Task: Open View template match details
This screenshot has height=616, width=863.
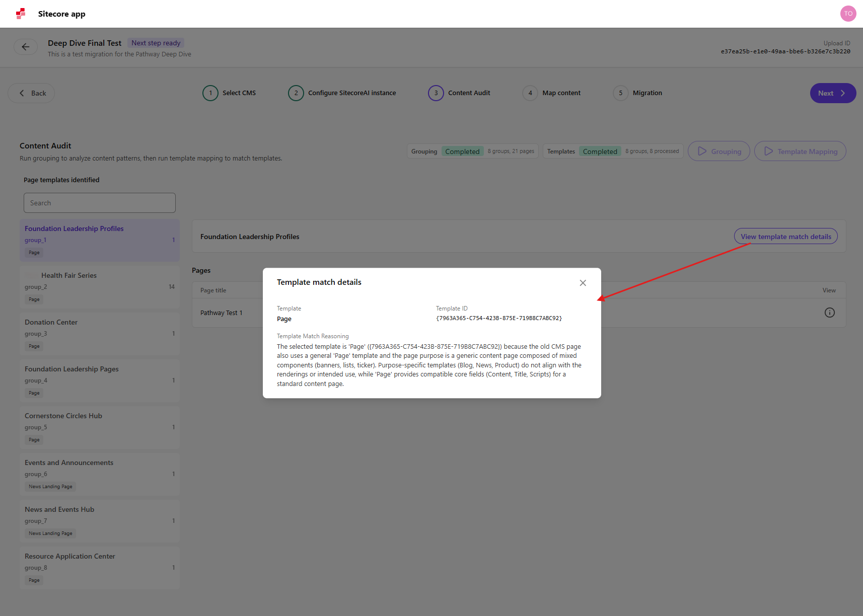Action: (x=785, y=236)
